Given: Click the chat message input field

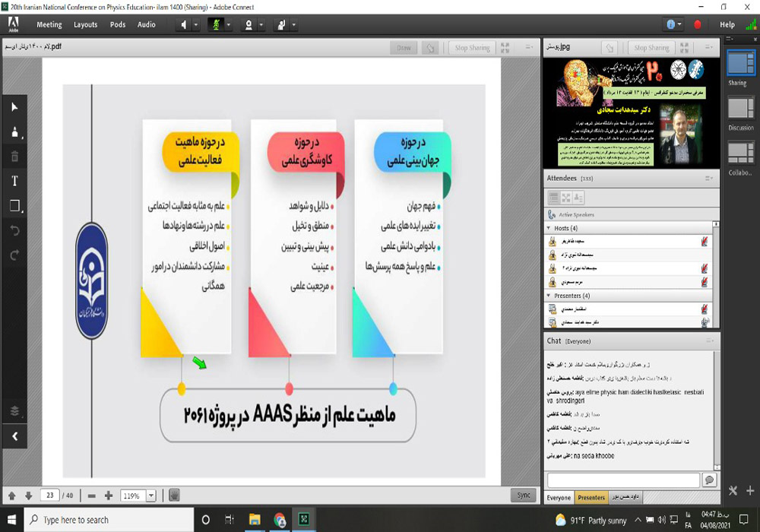Looking at the screenshot, I should click(623, 480).
